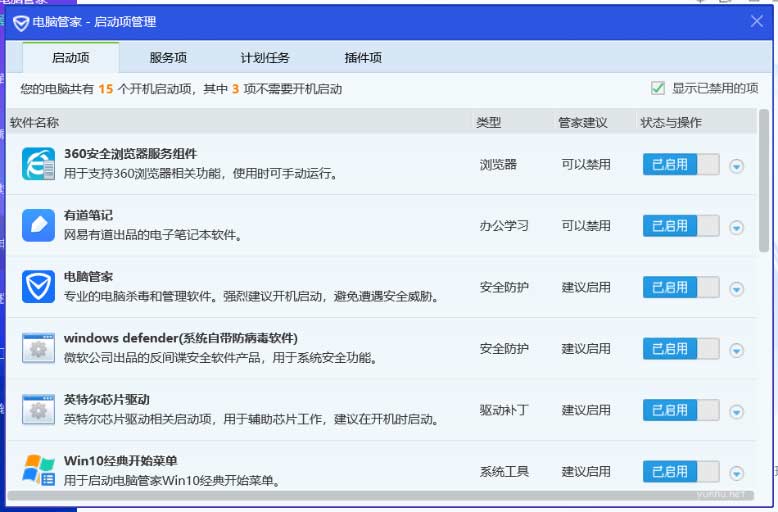Click the Win10经典开始菜单 Windows flag icon
778x512 pixels.
point(38,470)
